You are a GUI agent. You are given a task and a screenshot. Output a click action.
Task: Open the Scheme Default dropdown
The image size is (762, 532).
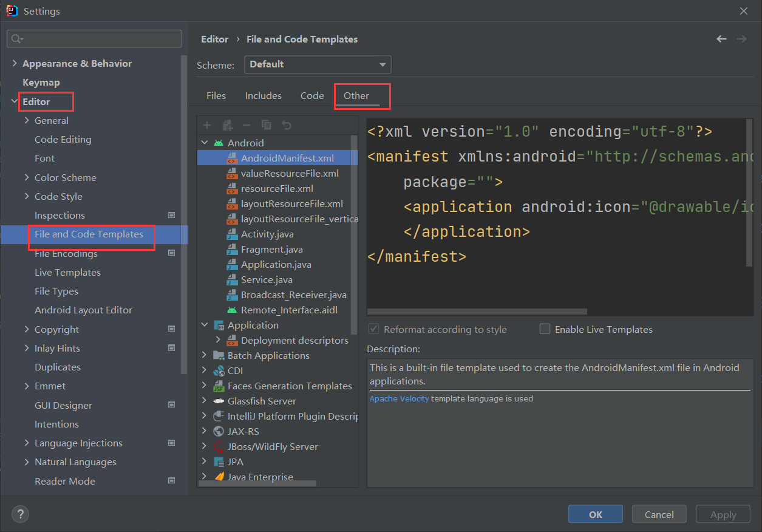(318, 64)
